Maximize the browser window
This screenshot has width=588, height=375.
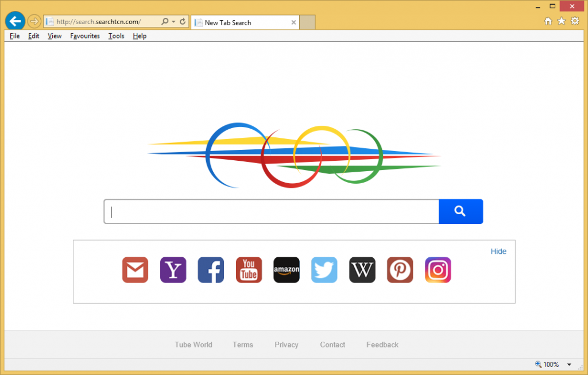point(552,6)
